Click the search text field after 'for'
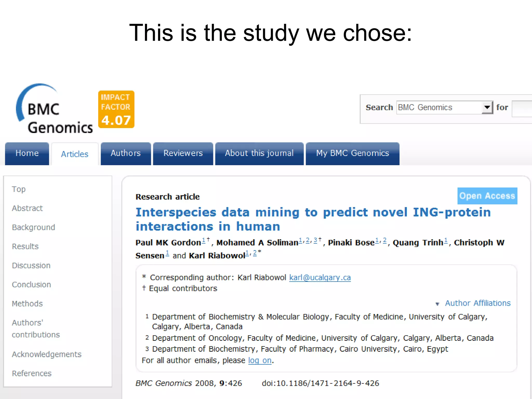This screenshot has height=399, width=532. click(522, 109)
